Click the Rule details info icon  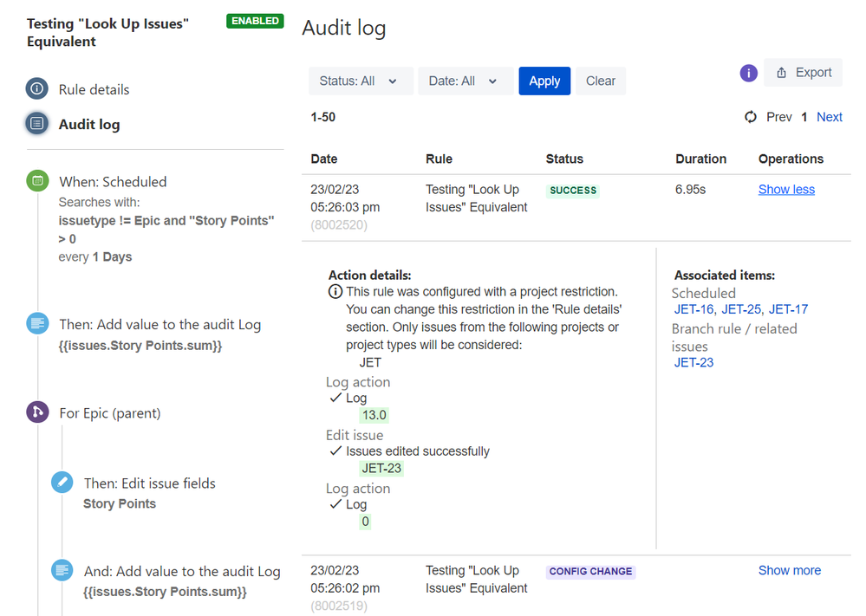coord(37,89)
